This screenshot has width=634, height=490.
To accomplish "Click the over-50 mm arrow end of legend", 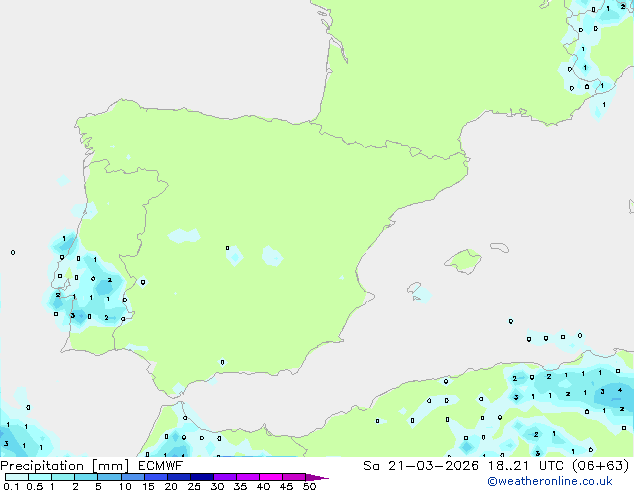I will click(317, 477).
